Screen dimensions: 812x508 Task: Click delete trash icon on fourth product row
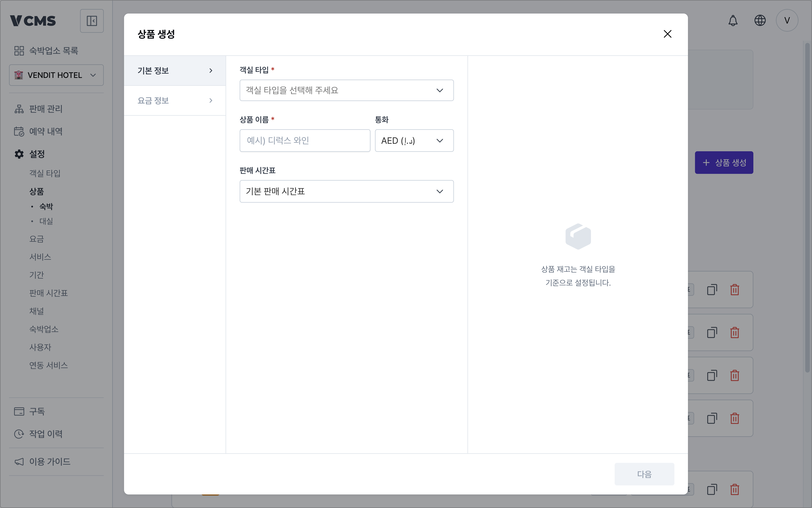point(735,418)
